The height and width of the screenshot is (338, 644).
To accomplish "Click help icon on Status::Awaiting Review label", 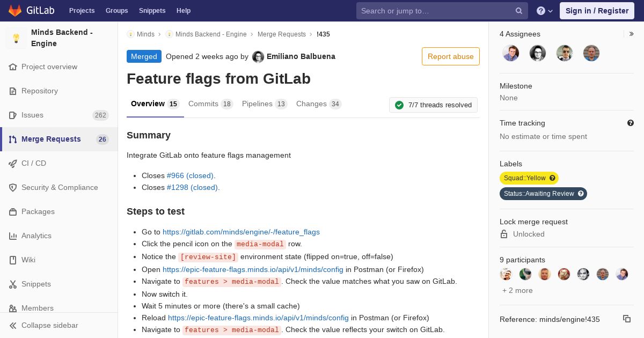I will point(581,194).
